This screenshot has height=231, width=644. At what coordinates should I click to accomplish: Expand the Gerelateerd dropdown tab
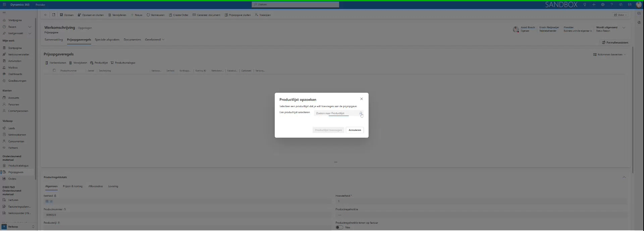155,40
